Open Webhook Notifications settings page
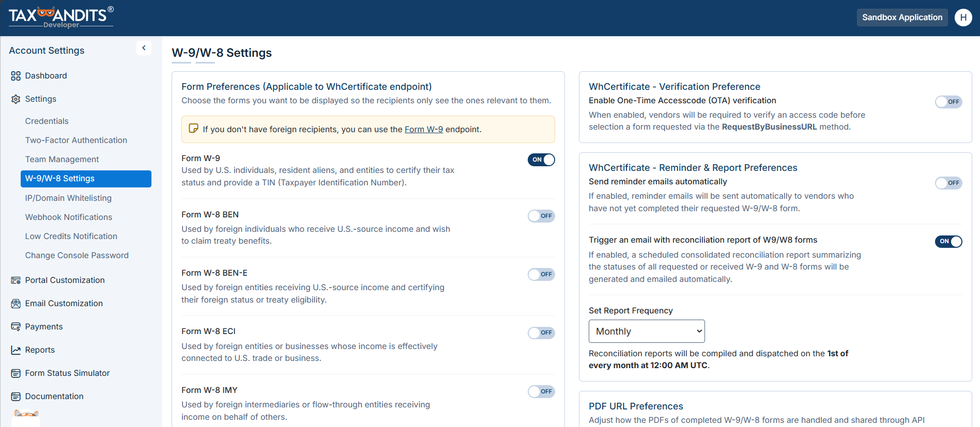980x427 pixels. pos(69,217)
